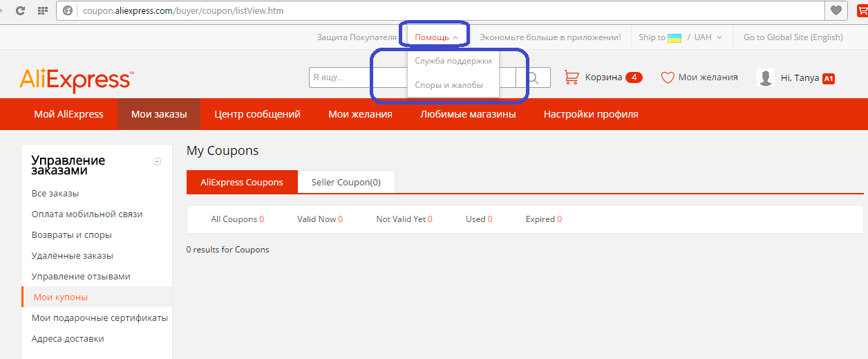Open Мои заказы navigation tab
This screenshot has width=868, height=359.
click(159, 114)
